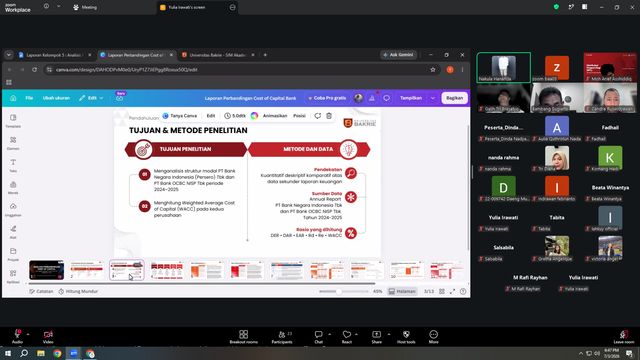
Task: Open Chrome tab search dropdown
Action: [9, 55]
